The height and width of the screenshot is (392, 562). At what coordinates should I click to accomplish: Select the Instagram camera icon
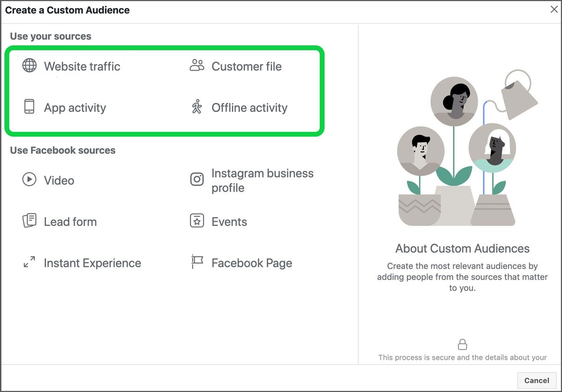197,180
